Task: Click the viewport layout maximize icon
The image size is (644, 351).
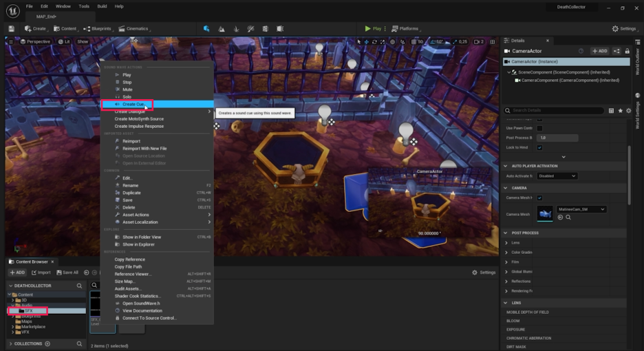Action: pyautogui.click(x=493, y=41)
